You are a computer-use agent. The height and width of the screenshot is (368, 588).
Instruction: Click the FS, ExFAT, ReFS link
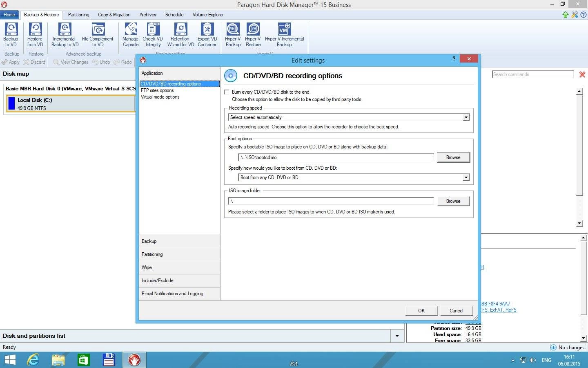click(499, 310)
